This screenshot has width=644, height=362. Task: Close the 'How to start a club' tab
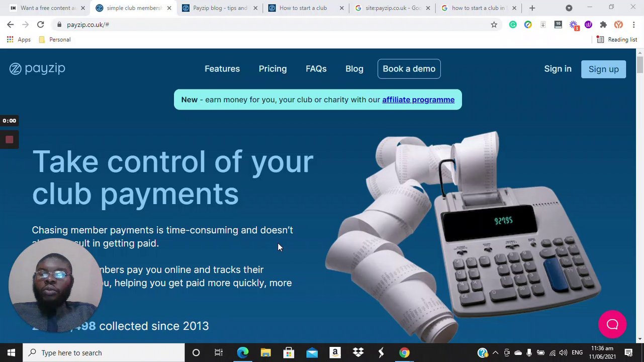coord(342,8)
